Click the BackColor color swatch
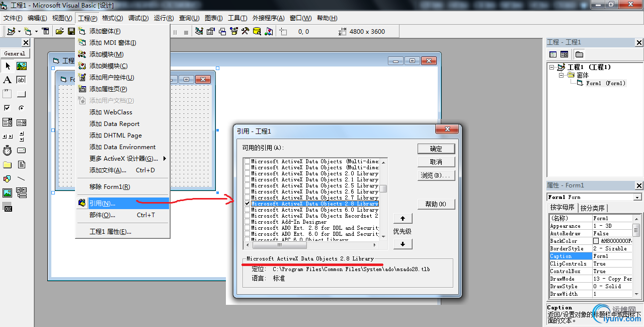Image resolution: width=644 pixels, height=327 pixels. tap(596, 241)
